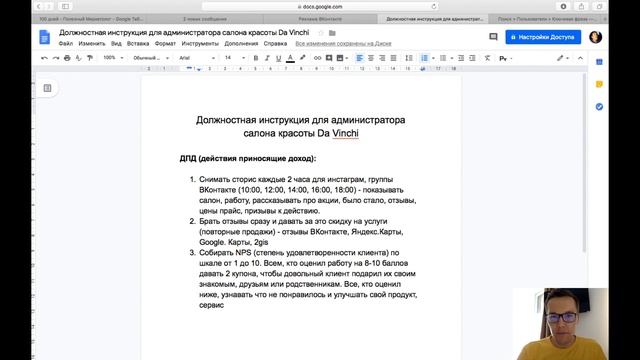Align text to the left

tap(359, 58)
